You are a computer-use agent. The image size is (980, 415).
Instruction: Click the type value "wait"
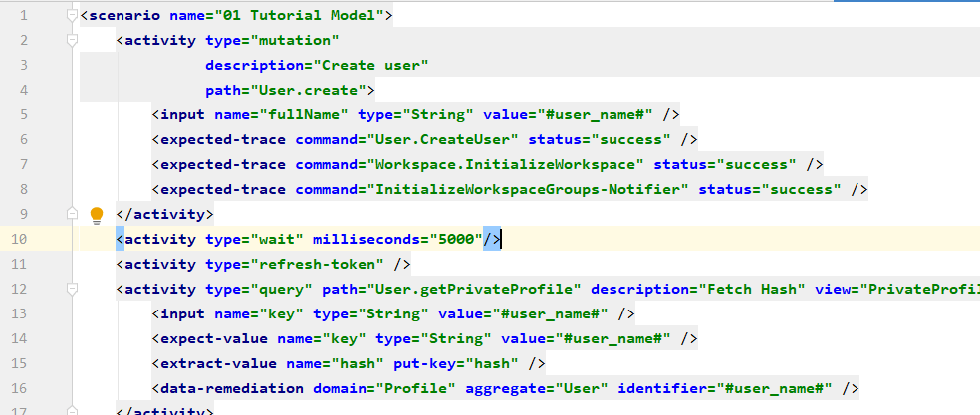click(276, 239)
